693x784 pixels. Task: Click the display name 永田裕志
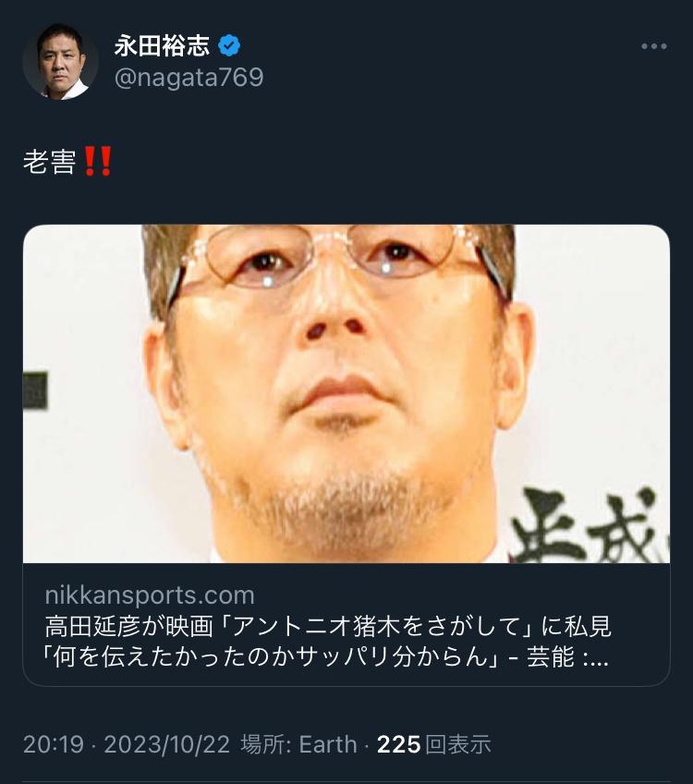tap(162, 46)
